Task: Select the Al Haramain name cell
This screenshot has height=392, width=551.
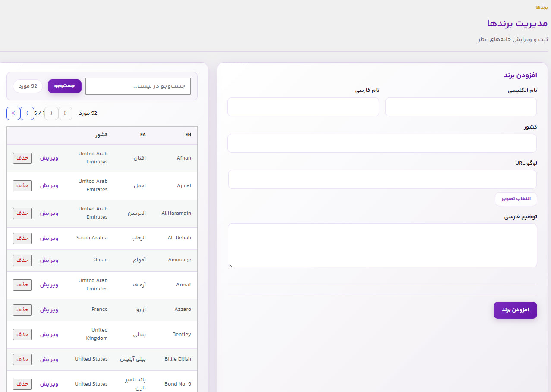Action: point(176,213)
